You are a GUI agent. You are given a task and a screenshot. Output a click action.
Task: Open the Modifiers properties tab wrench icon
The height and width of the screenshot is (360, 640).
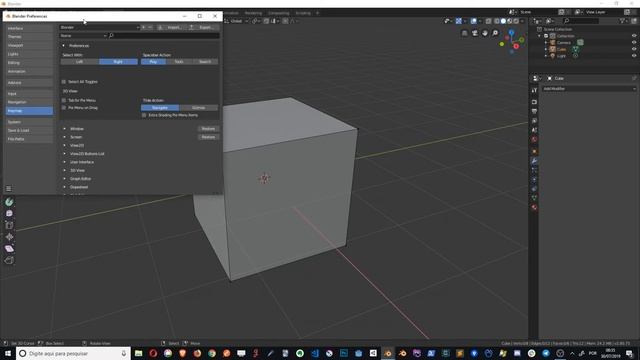tap(534, 161)
